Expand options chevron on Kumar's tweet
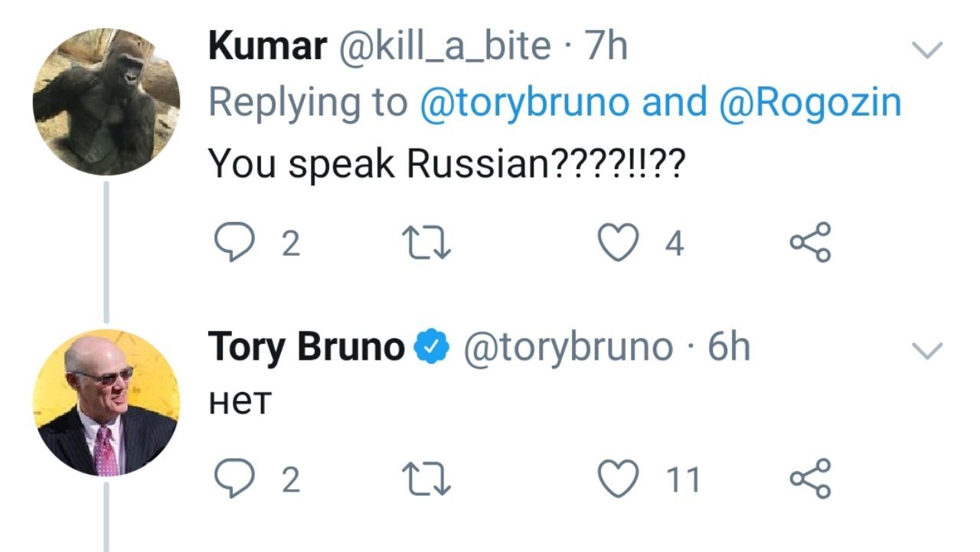The image size is (980, 552). pyautogui.click(x=929, y=51)
